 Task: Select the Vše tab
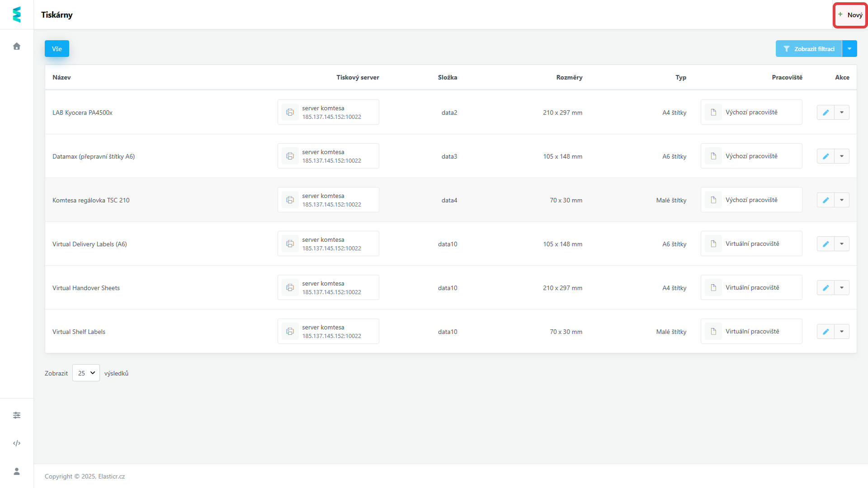[x=57, y=49]
